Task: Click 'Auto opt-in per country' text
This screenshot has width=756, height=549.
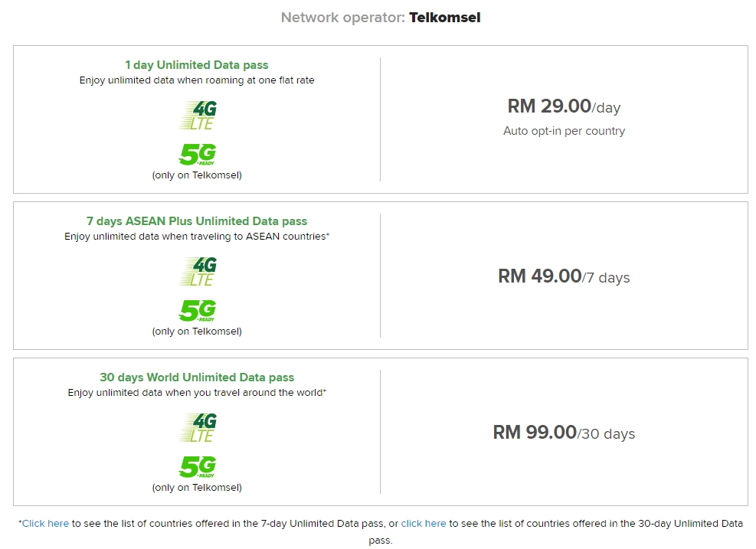Action: click(564, 131)
